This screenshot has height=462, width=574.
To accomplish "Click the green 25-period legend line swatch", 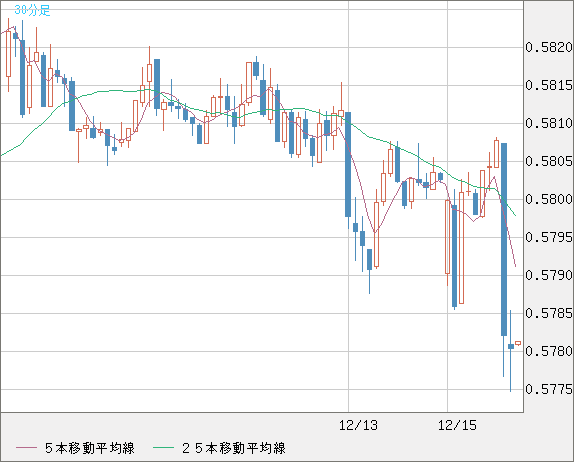I will pos(163,448).
